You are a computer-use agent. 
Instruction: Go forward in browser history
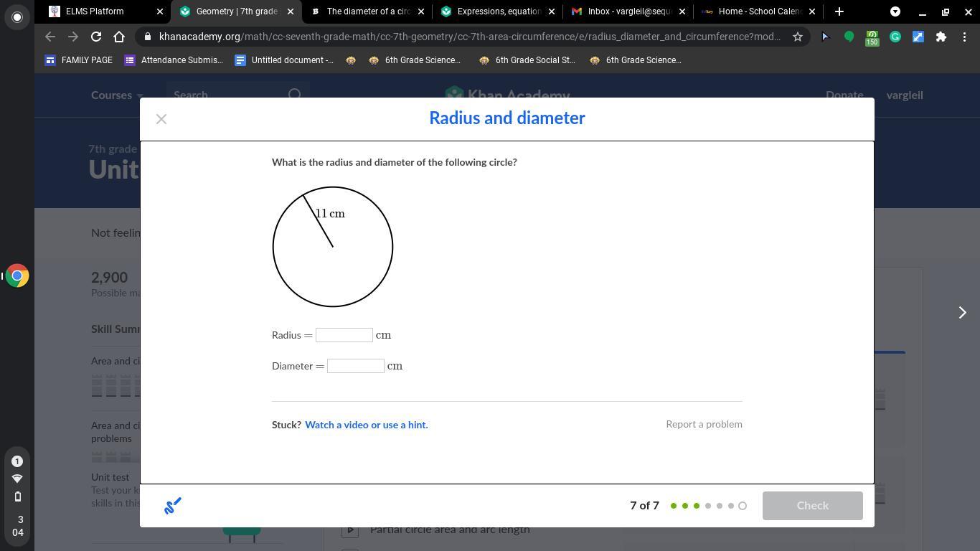tap(72, 37)
